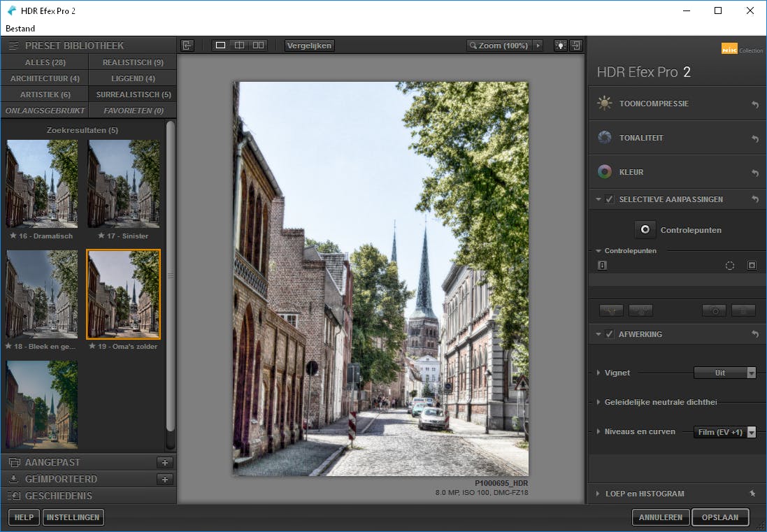Select the Liggend (4) preset category
The width and height of the screenshot is (767, 532).
point(133,78)
